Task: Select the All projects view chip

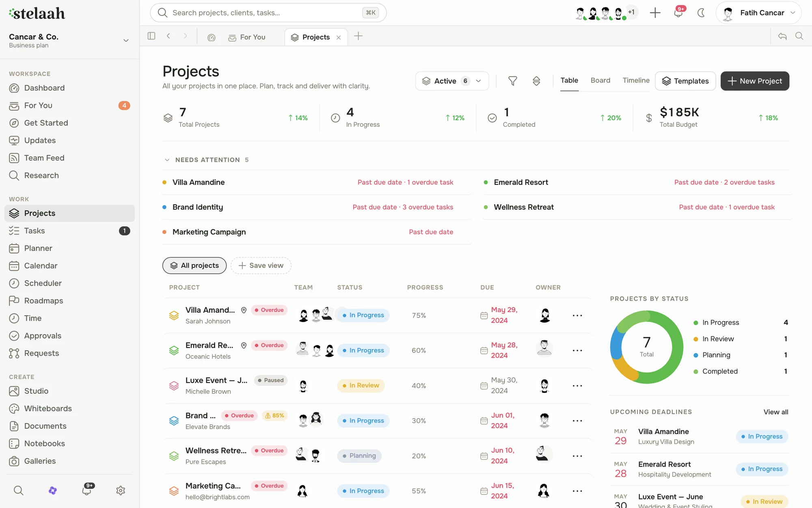Action: coord(194,265)
